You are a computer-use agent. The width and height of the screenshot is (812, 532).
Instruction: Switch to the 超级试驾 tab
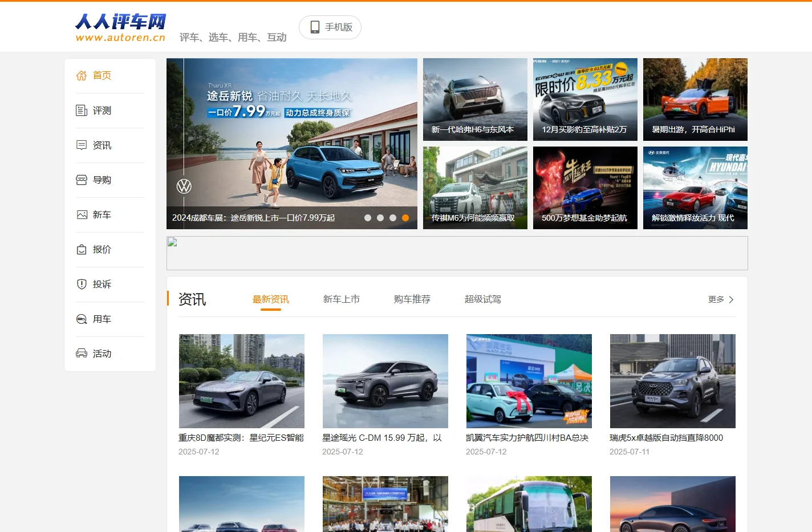click(483, 299)
